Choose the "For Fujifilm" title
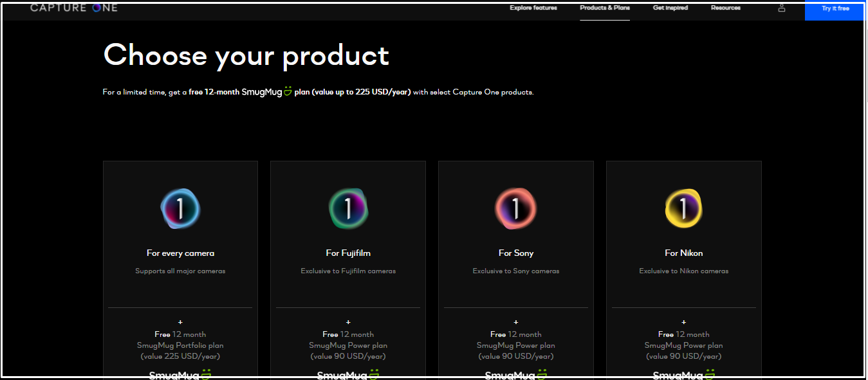868x380 pixels. [348, 253]
